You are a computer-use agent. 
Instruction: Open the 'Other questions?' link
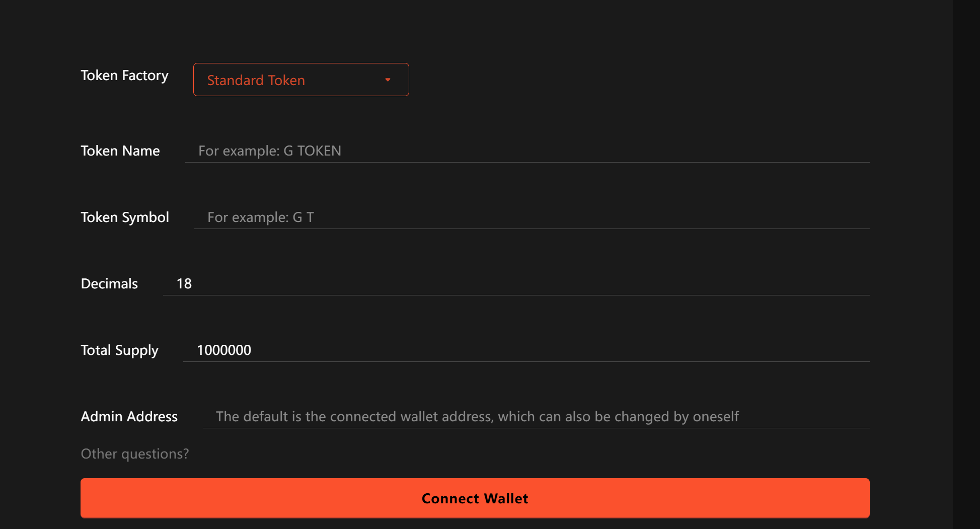click(135, 454)
